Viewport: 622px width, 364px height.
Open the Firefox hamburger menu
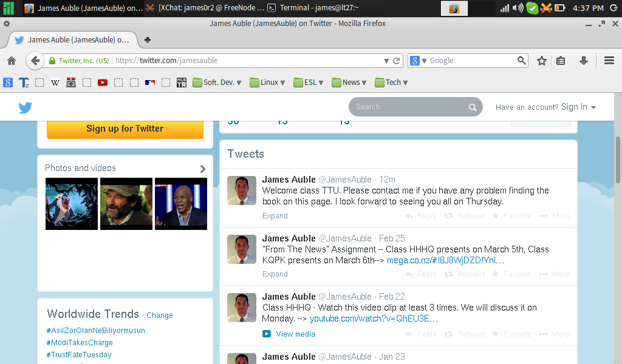[x=609, y=61]
